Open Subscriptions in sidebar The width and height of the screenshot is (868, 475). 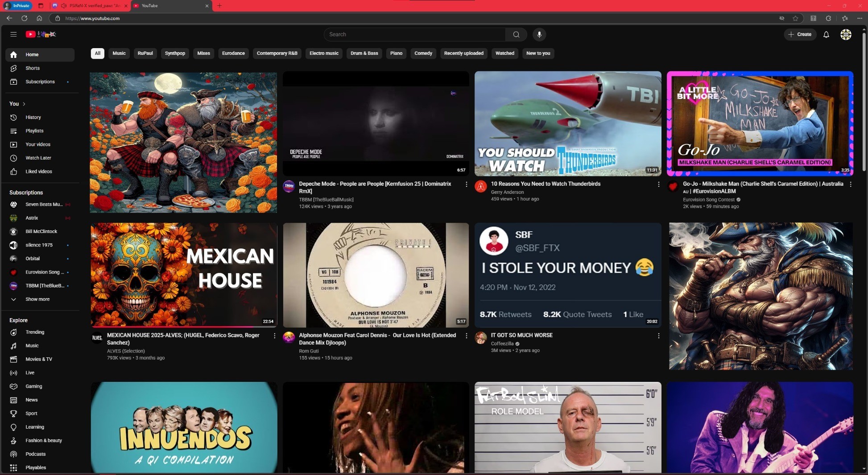coord(40,82)
